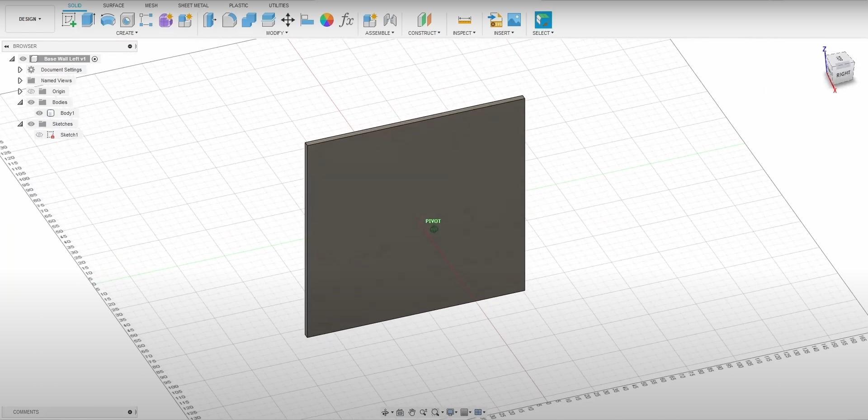The width and height of the screenshot is (868, 420).
Task: Click the Offset Plane construct icon
Action: (x=424, y=20)
